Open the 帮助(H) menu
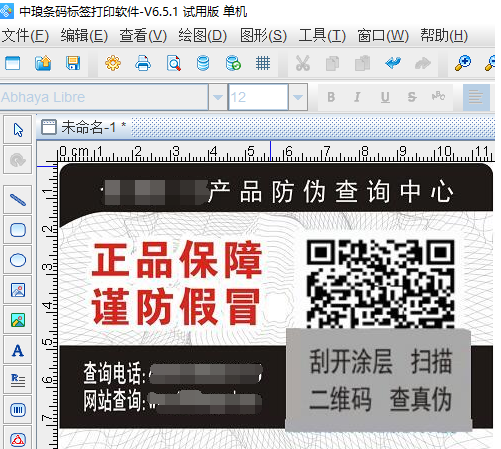The image size is (501, 449). point(444,35)
